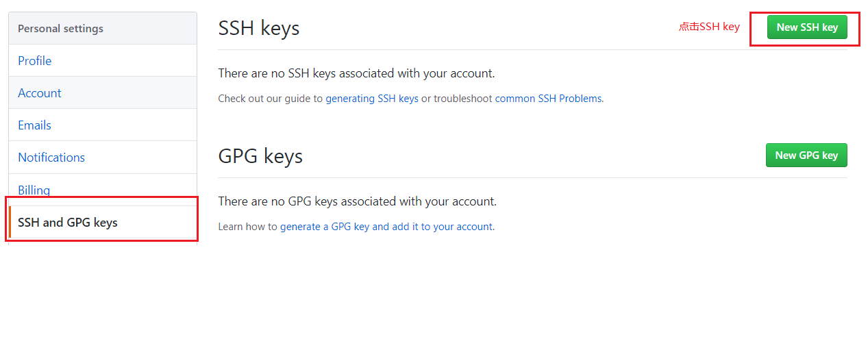Click the no GPG keys associated message

pos(357,201)
